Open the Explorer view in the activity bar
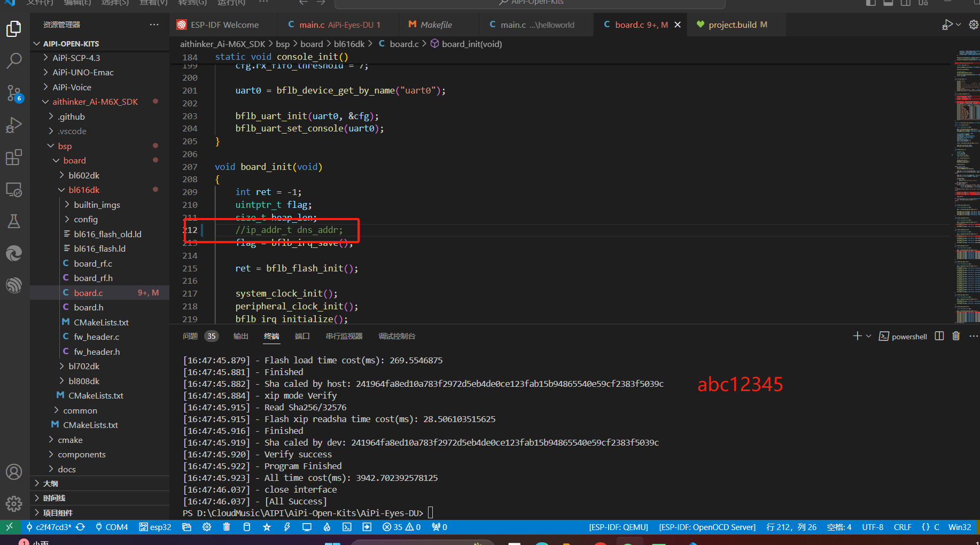The image size is (980, 545). (x=14, y=29)
